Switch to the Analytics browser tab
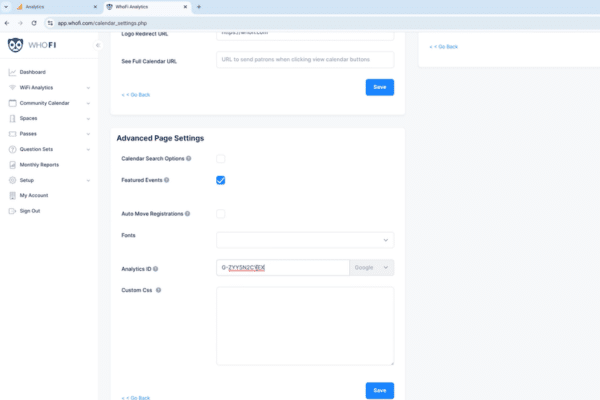This screenshot has width=600, height=400. click(x=55, y=7)
